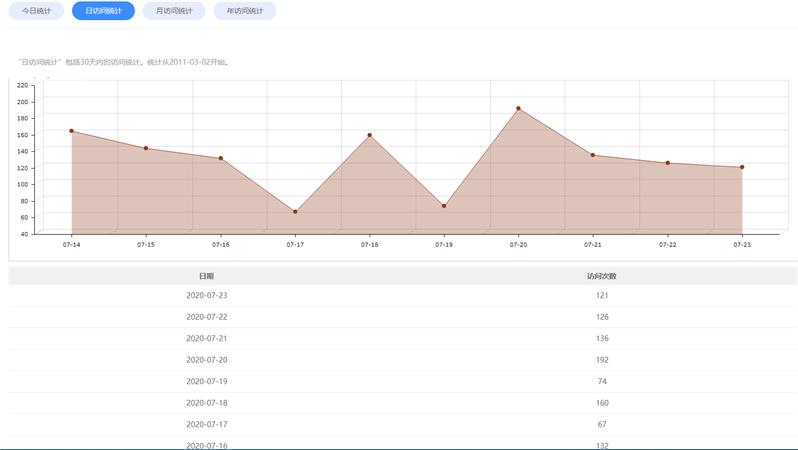Click the 07-14 data point on chart

71,131
